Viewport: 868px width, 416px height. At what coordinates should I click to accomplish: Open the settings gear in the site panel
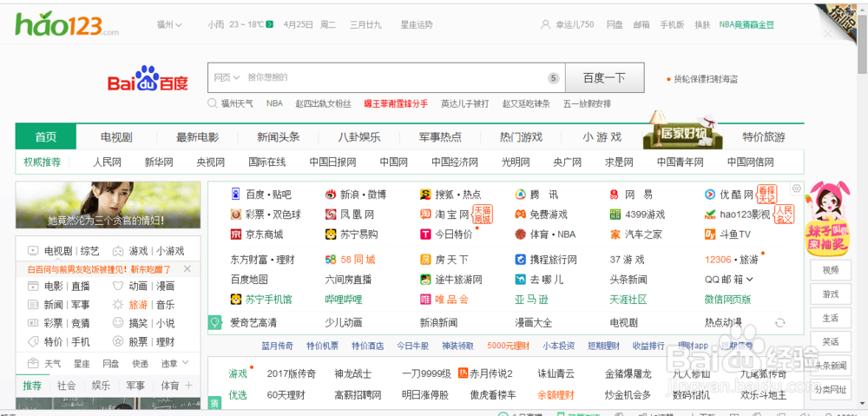pyautogui.click(x=796, y=188)
